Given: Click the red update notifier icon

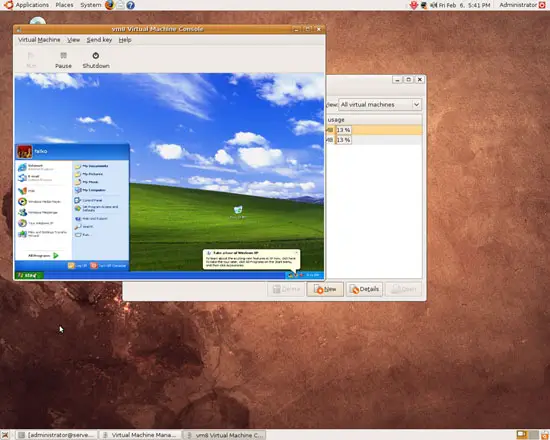Looking at the screenshot, I should click(x=414, y=5).
